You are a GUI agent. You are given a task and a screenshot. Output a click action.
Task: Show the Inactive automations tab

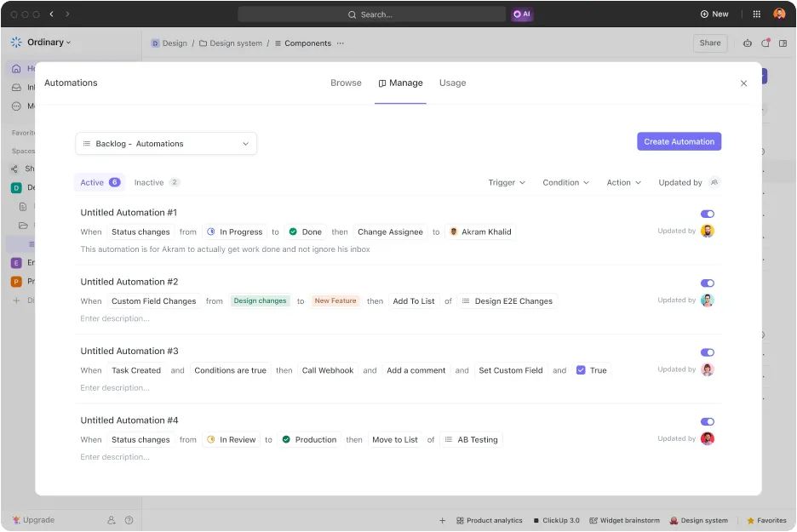click(157, 182)
